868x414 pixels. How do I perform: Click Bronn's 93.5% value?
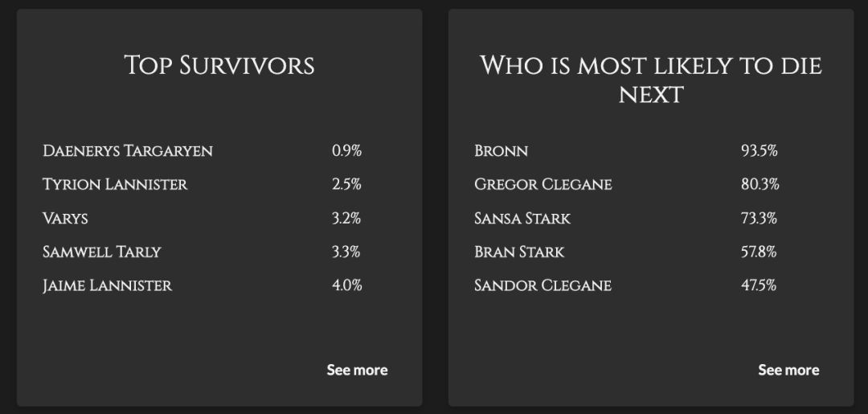(x=759, y=151)
